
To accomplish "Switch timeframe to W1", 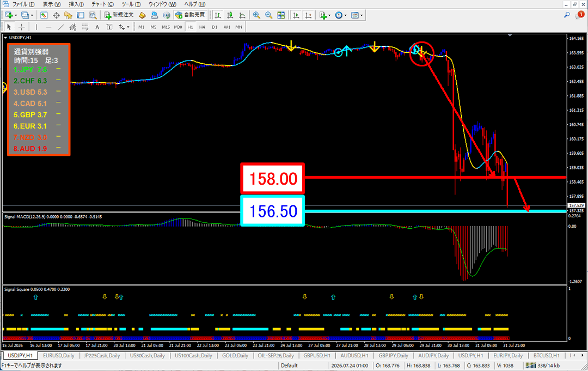I will coord(227,27).
